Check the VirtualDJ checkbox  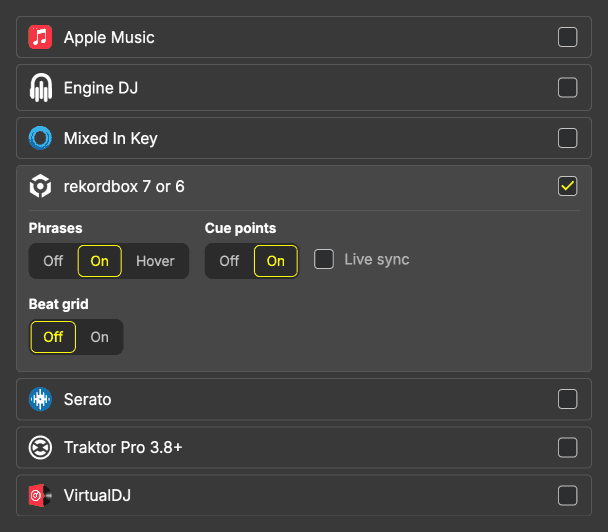pyautogui.click(x=567, y=495)
